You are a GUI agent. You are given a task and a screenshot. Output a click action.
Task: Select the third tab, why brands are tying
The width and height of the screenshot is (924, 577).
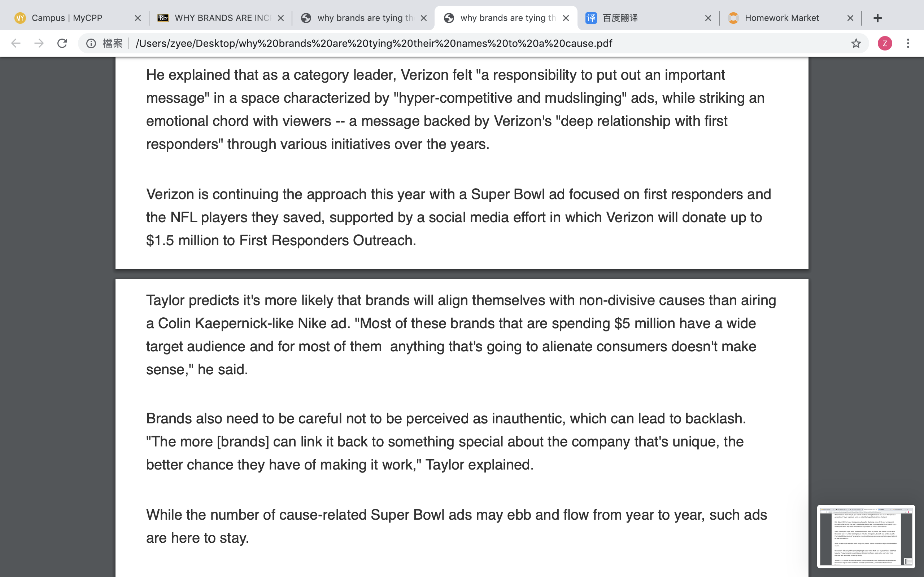tap(363, 18)
